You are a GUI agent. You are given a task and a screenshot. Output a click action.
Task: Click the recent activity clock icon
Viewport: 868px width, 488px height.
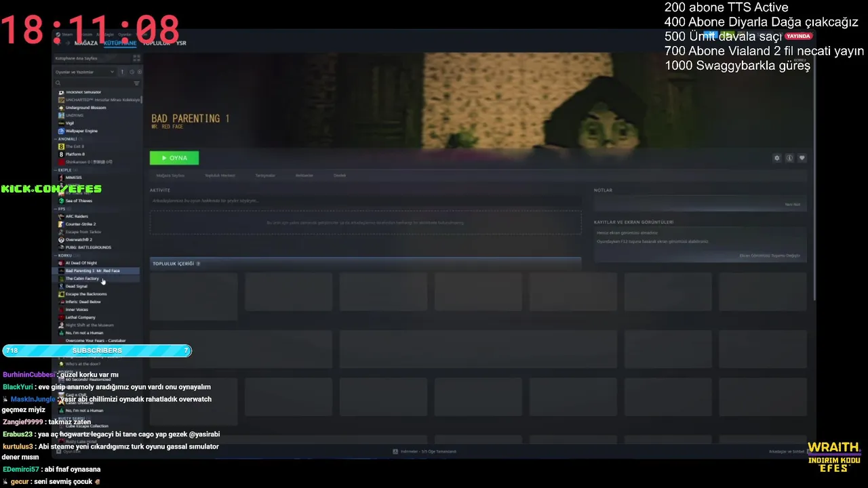coord(132,72)
